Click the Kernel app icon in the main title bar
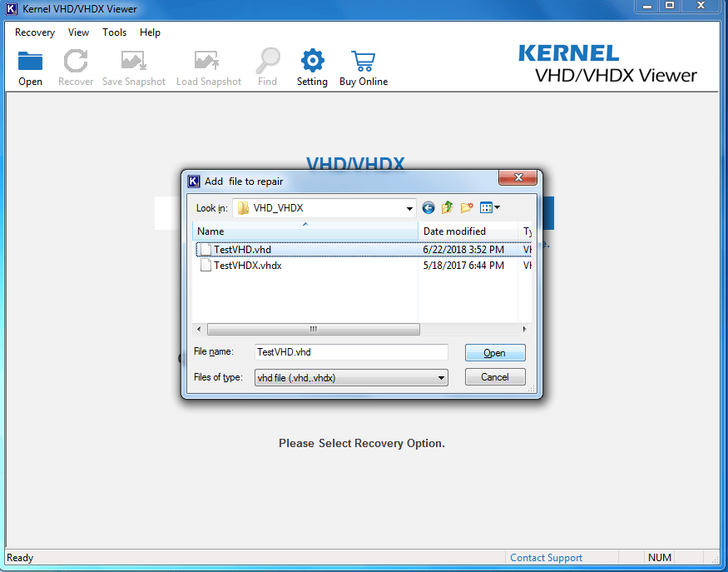This screenshot has height=572, width=728. point(12,9)
